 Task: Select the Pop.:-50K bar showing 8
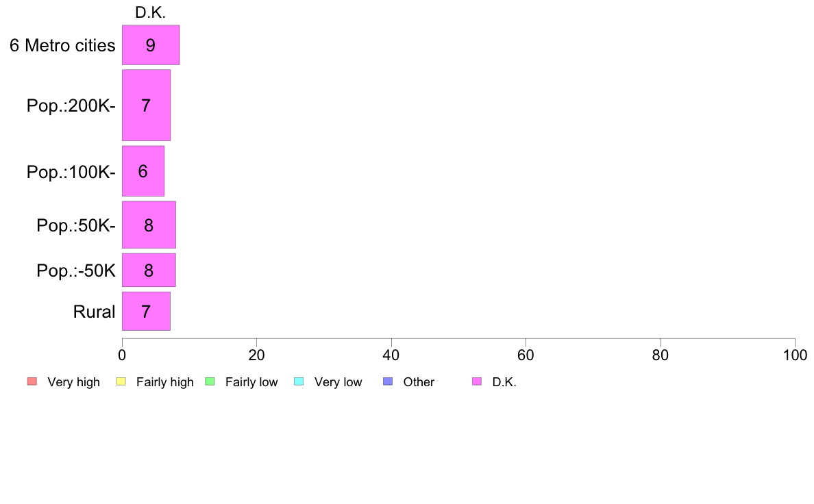pyautogui.click(x=149, y=270)
